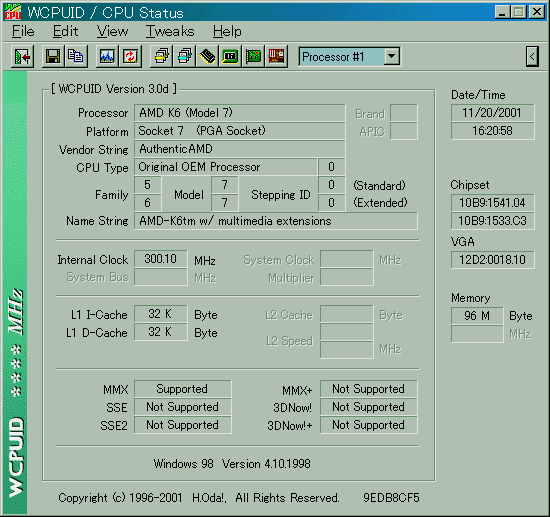Click the VGA ID 12D2:0018.10
The image size is (550, 517).
pos(492,260)
